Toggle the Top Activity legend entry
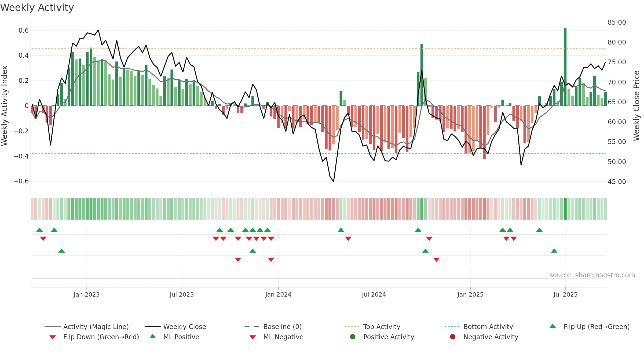644x362 pixels. click(x=372, y=327)
